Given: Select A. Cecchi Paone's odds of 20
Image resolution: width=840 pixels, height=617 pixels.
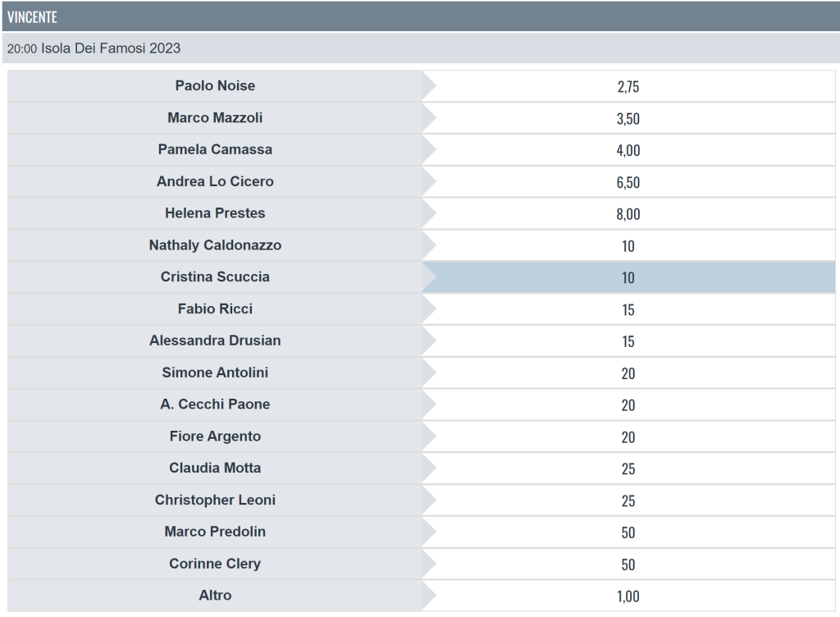Looking at the screenshot, I should tap(628, 405).
